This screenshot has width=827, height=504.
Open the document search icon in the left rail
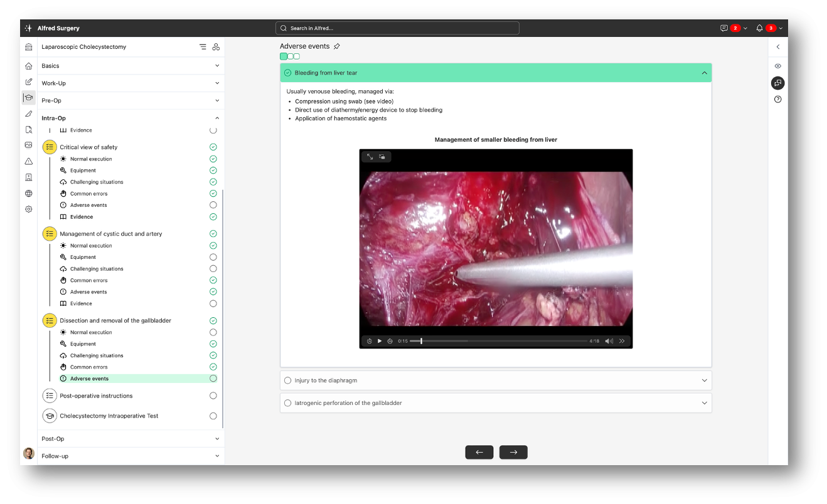pyautogui.click(x=28, y=130)
